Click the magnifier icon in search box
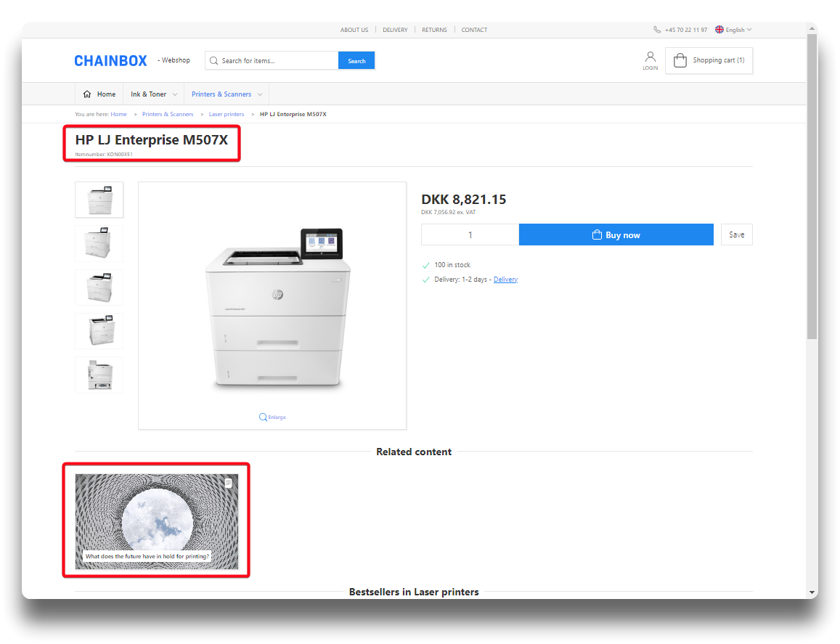Image resolution: width=840 pixels, height=644 pixels. tap(213, 60)
